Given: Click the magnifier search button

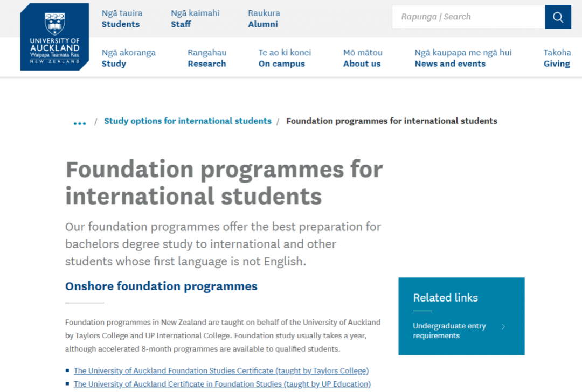Looking at the screenshot, I should pyautogui.click(x=558, y=17).
